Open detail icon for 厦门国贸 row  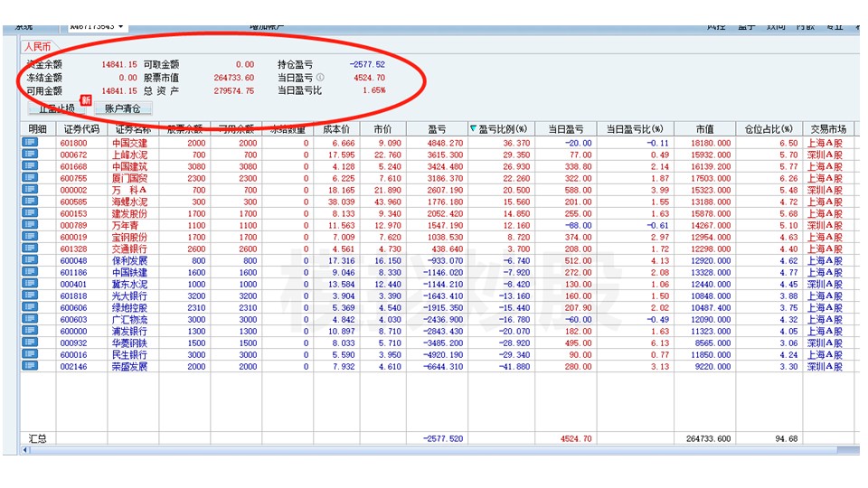coord(30,178)
